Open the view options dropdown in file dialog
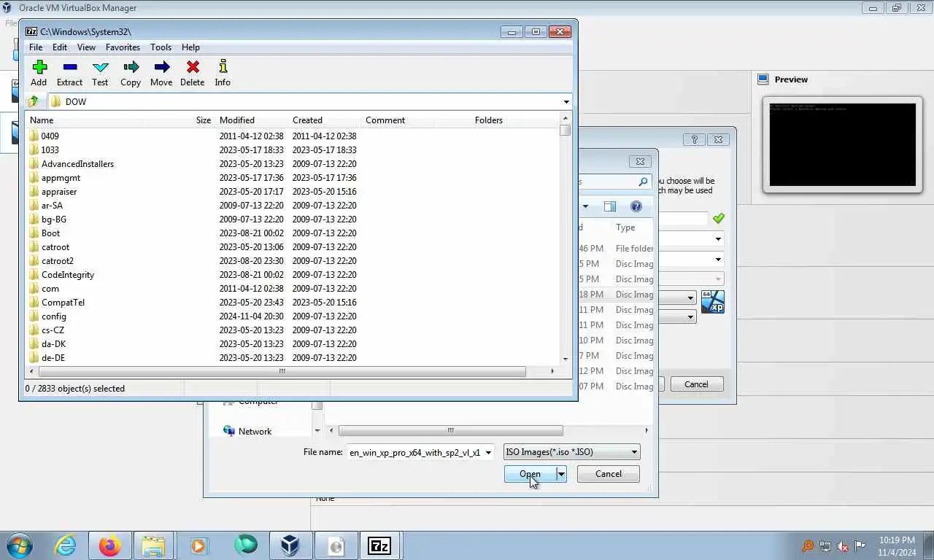The height and width of the screenshot is (560, 934). (x=585, y=206)
